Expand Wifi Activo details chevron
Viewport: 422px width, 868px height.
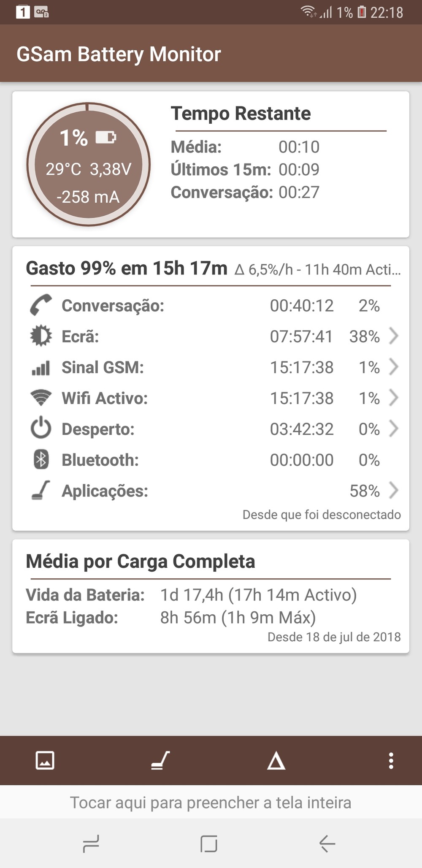(393, 398)
